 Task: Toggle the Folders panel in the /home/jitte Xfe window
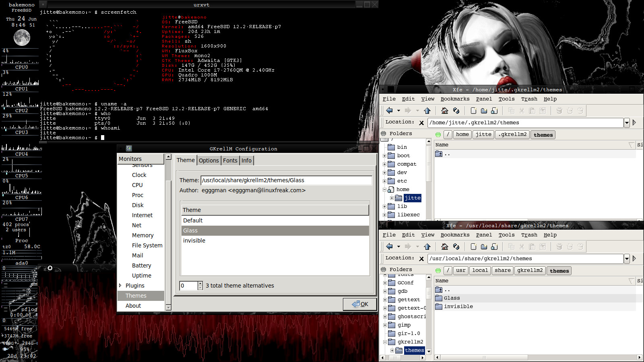[x=383, y=134]
